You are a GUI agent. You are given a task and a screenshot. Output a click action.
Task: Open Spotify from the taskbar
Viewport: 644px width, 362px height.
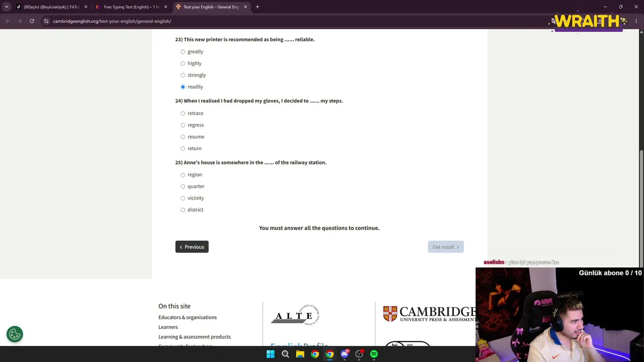coord(374,354)
